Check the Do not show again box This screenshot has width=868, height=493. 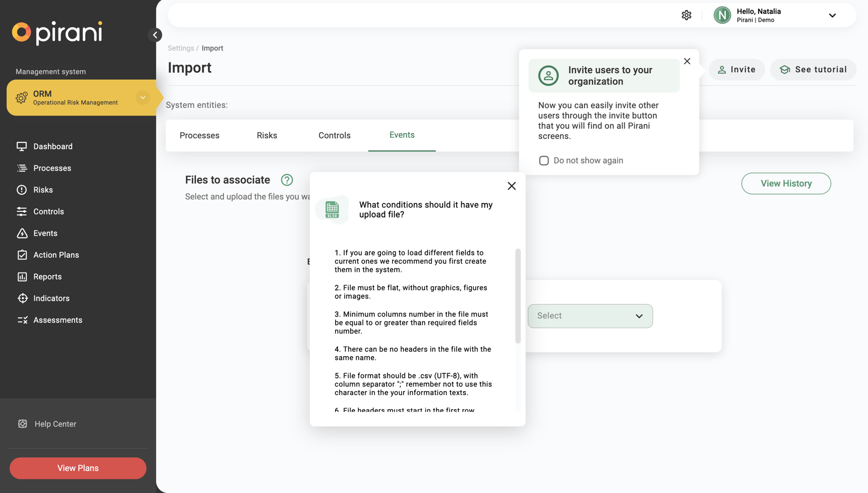(x=544, y=160)
